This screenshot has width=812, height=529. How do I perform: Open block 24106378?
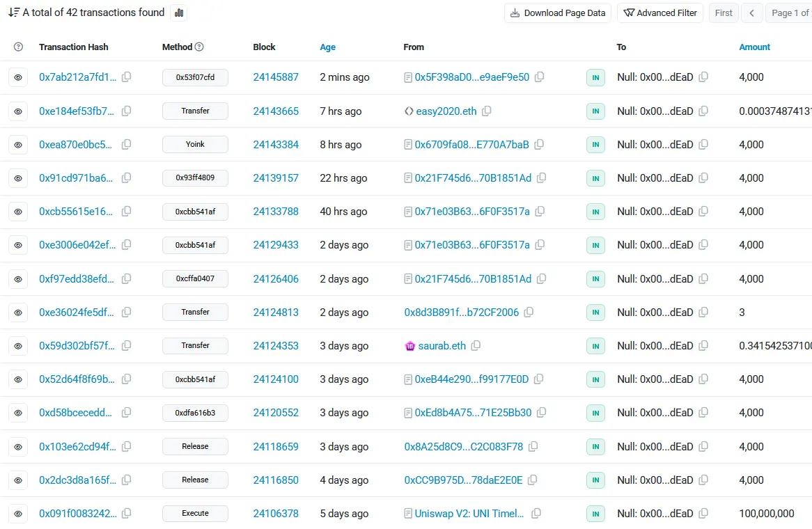pyautogui.click(x=276, y=514)
